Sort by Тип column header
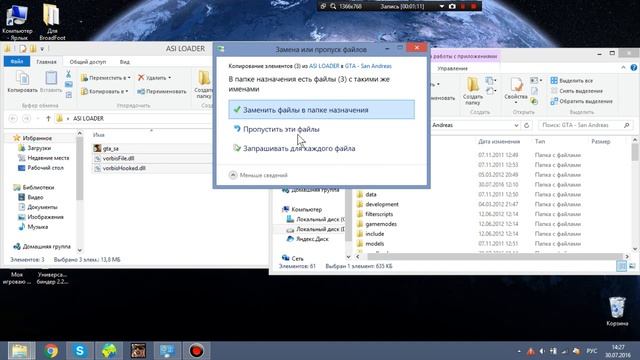 [540, 142]
